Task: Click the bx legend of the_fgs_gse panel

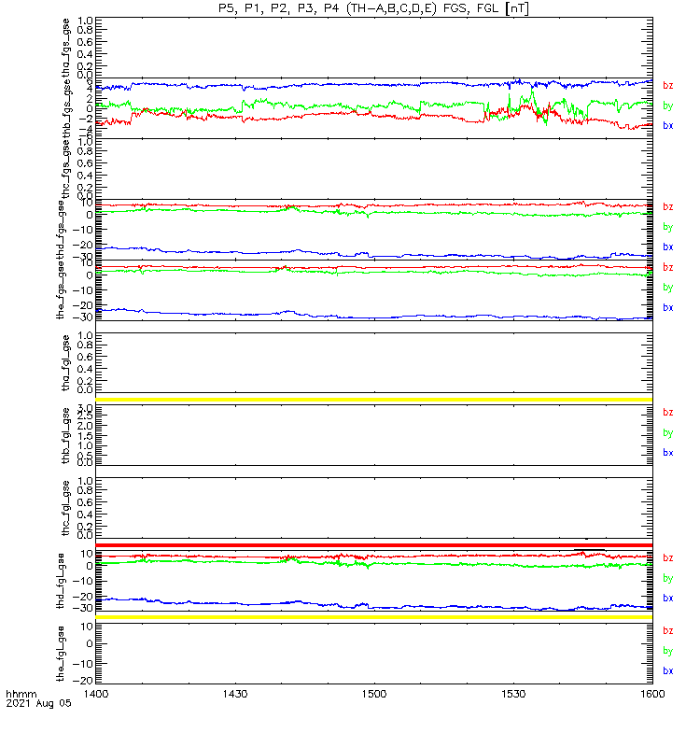Action: [668, 308]
